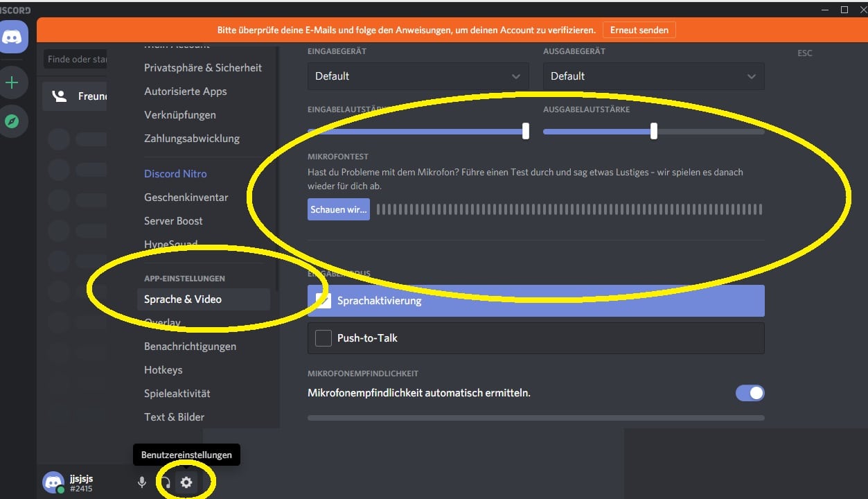Deafen audio using the headphones icon
The height and width of the screenshot is (499, 868).
165,482
